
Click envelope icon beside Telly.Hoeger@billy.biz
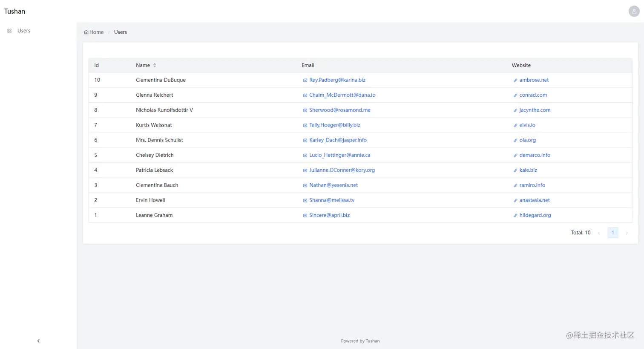pos(305,125)
